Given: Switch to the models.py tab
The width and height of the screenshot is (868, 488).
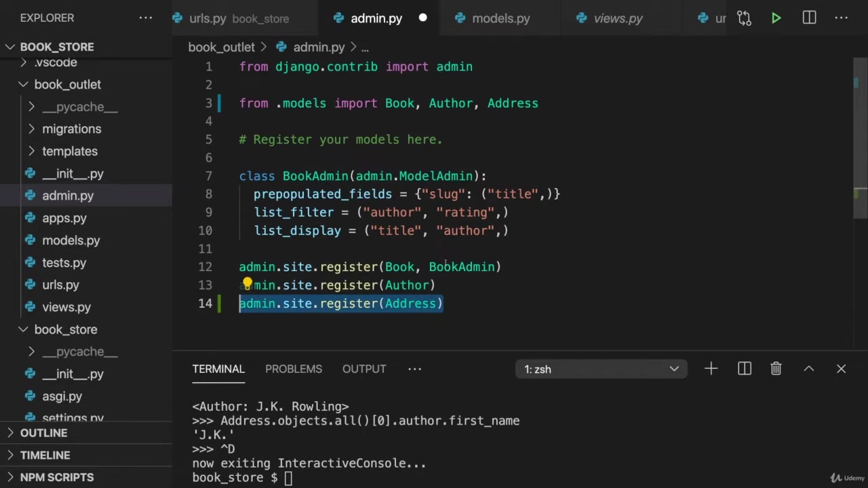Looking at the screenshot, I should [500, 18].
